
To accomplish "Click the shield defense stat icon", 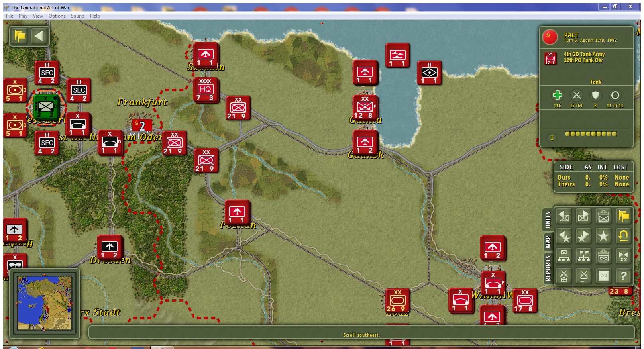I will click(595, 95).
